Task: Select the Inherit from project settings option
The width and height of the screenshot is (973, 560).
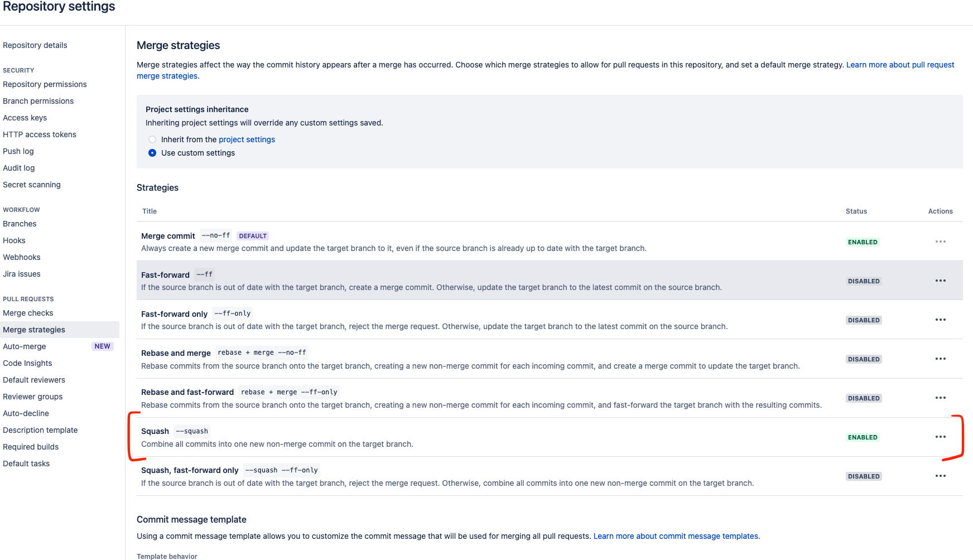Action: [152, 139]
